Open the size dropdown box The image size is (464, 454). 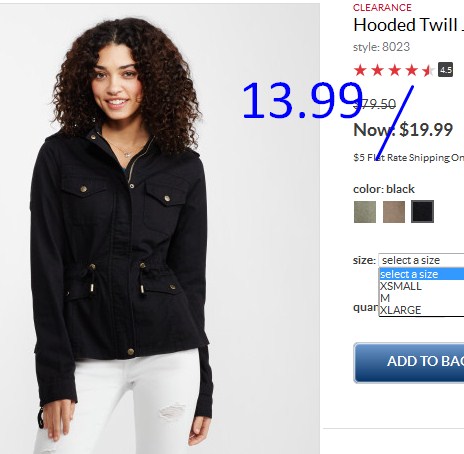[421, 260]
